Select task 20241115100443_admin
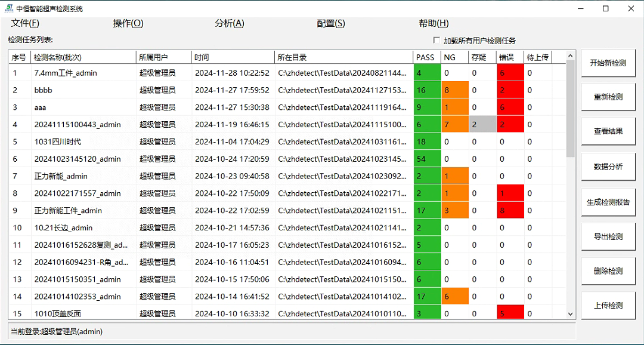The height and width of the screenshot is (345, 644). (287, 125)
